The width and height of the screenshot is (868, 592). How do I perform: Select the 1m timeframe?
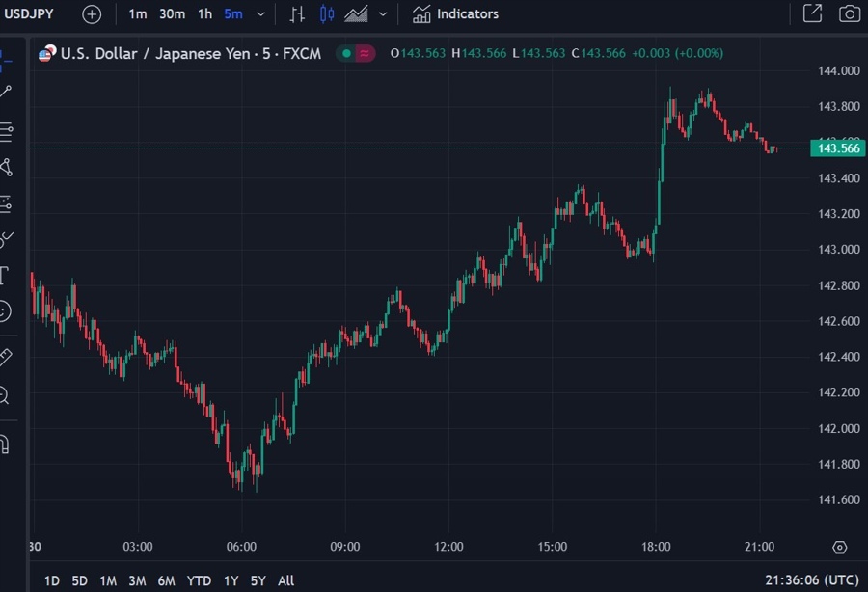(x=137, y=13)
